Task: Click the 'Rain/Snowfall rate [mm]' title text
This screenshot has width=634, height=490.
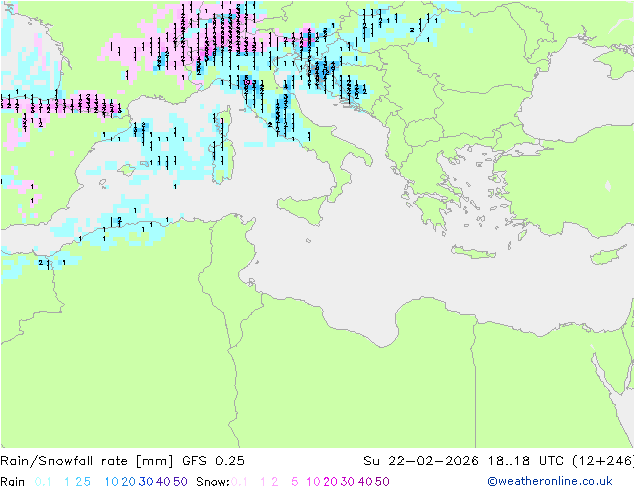Action: point(87,461)
